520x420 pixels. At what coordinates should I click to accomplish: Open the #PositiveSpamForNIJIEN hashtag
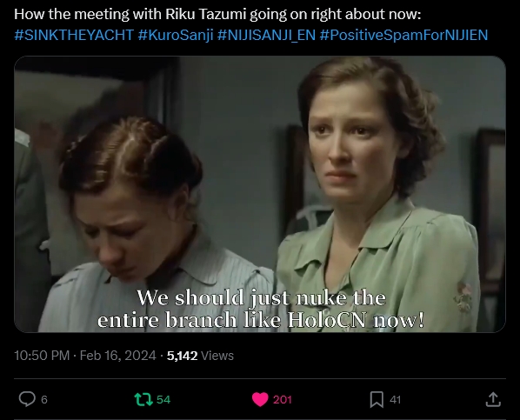tap(403, 35)
